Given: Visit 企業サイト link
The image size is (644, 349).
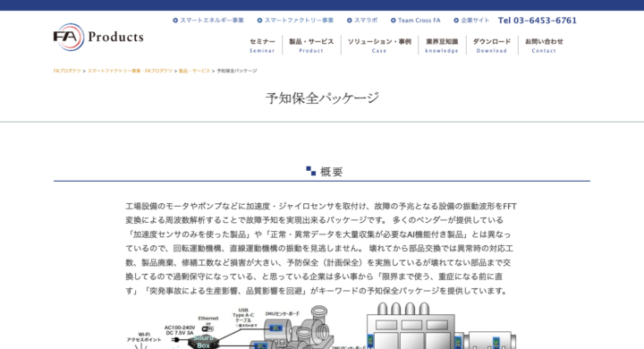Looking at the screenshot, I should 475,21.
